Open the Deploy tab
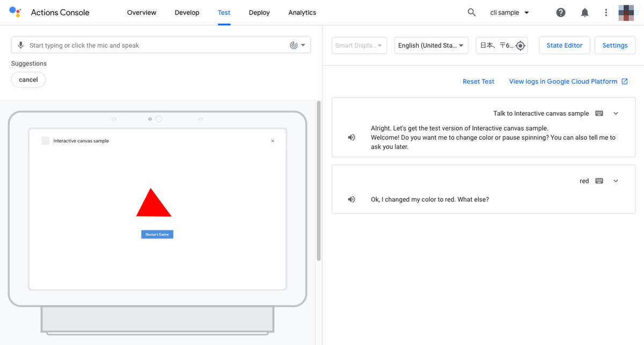Screen dimensions: 644x345 pyautogui.click(x=259, y=12)
